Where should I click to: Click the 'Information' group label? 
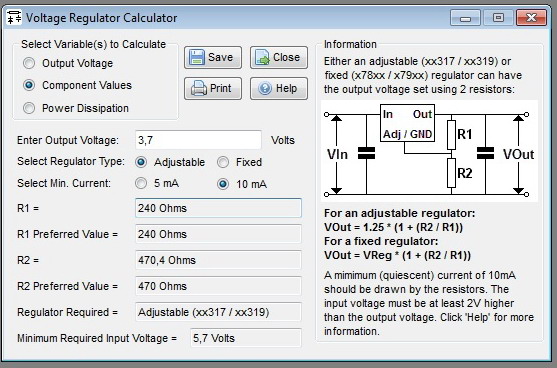[350, 44]
